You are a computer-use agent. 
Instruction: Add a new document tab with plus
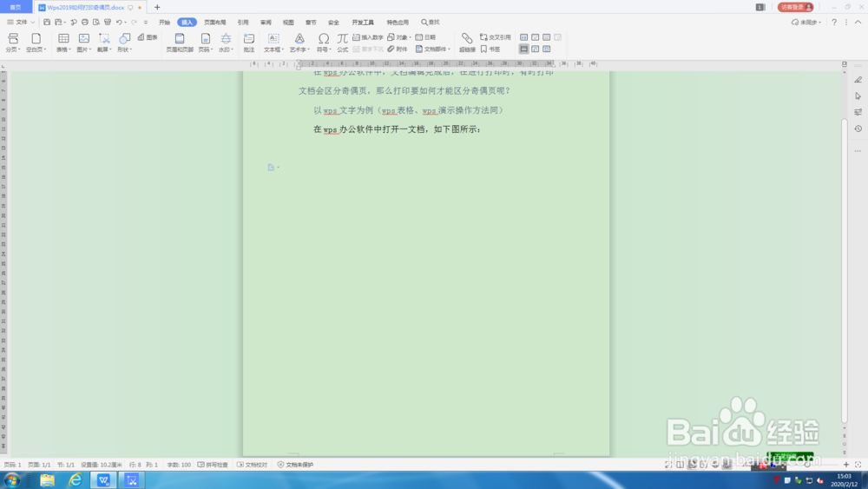157,7
